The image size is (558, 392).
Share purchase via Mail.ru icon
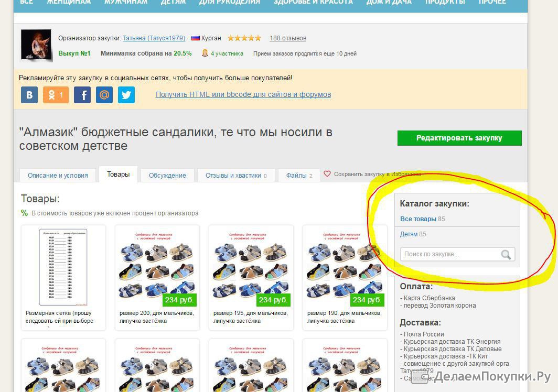click(104, 95)
